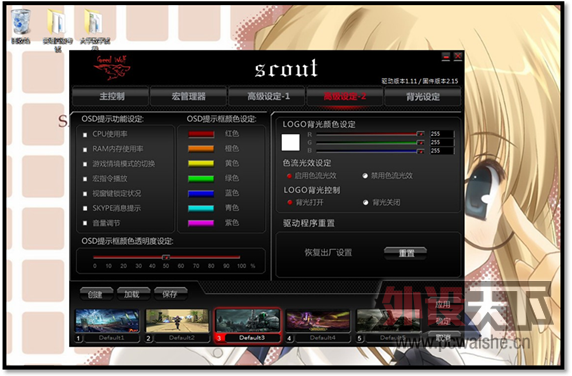Click the 重置 factory reset button
Screen dimensions: 572x376
click(x=405, y=253)
